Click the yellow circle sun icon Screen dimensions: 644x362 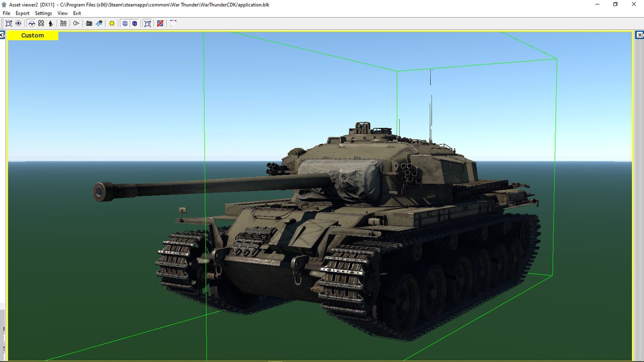coord(112,23)
